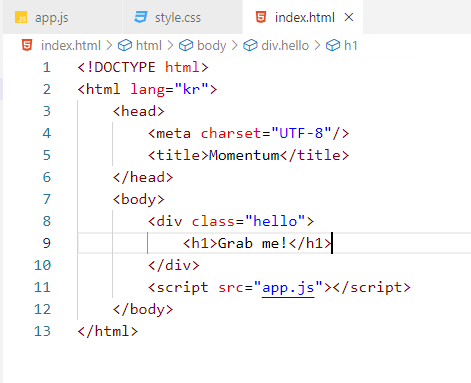This screenshot has height=383, width=471.
Task: Click the lang attribute value "kr"
Action: 191,89
